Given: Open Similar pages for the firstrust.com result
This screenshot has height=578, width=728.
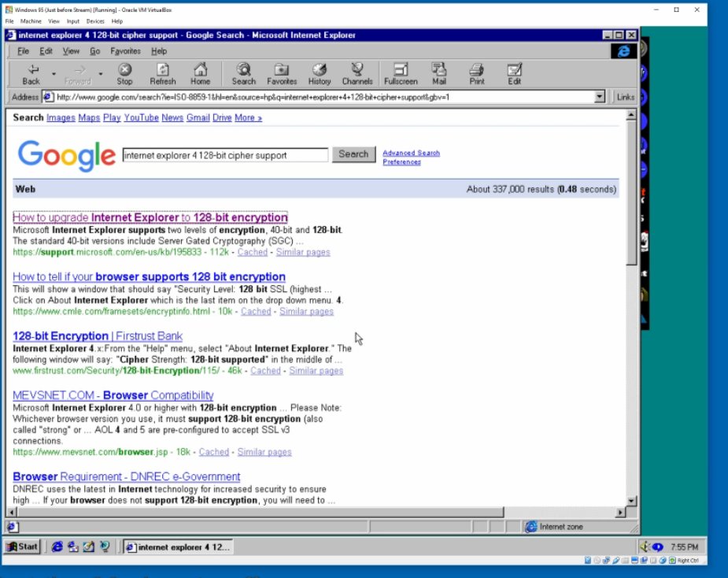Looking at the screenshot, I should tap(316, 370).
